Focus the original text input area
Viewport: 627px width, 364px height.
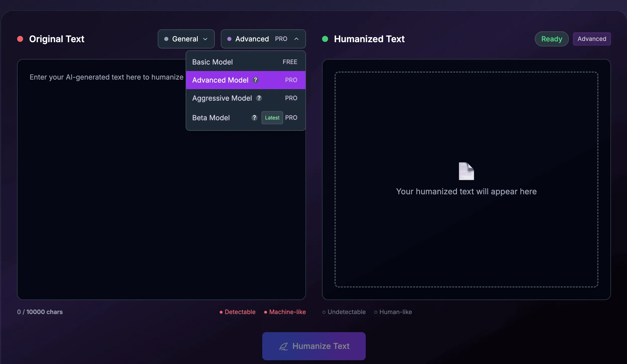[x=162, y=179]
